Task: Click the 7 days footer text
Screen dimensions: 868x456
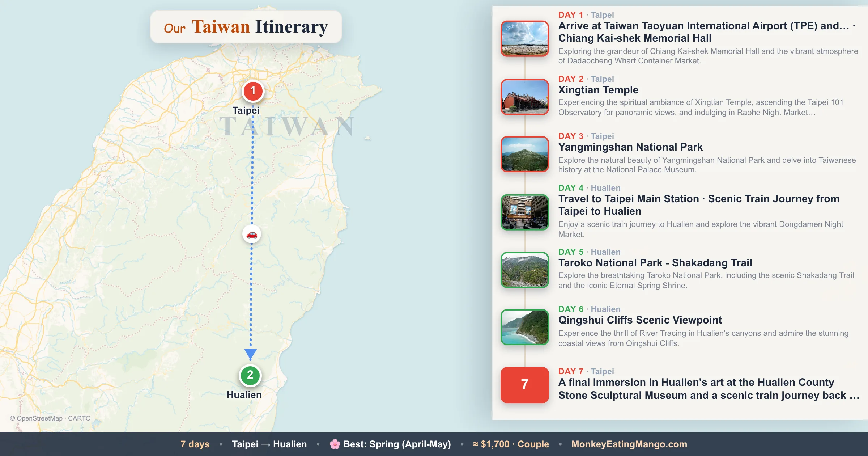Action: pyautogui.click(x=195, y=444)
